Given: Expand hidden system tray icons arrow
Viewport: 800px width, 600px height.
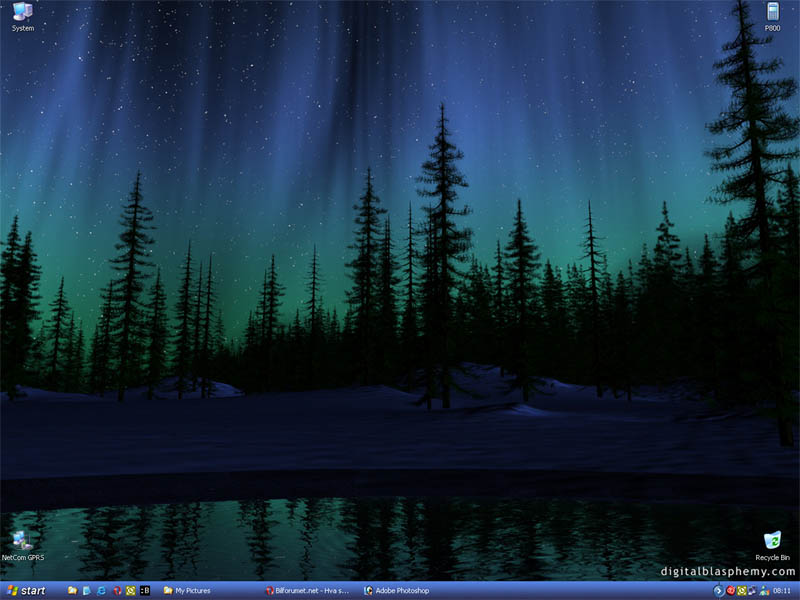Looking at the screenshot, I should click(x=718, y=591).
